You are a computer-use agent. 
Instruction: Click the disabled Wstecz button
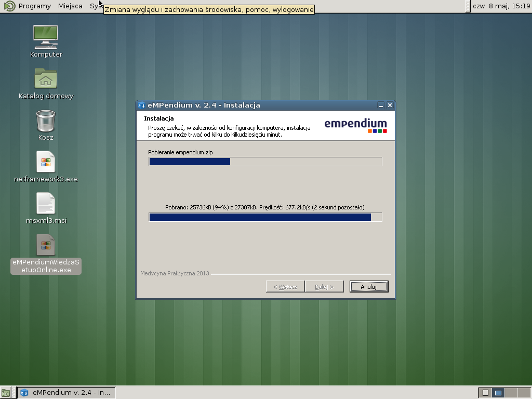(x=285, y=287)
